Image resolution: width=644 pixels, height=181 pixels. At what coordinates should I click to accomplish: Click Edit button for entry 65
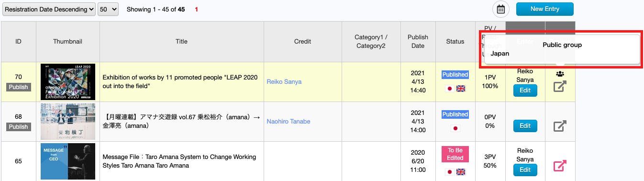tap(525, 170)
